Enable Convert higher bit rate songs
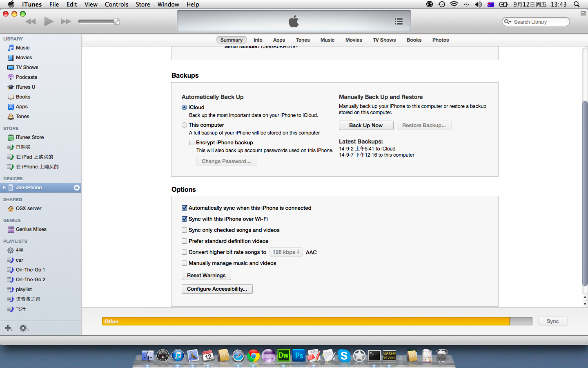This screenshot has width=588, height=368. 185,252
